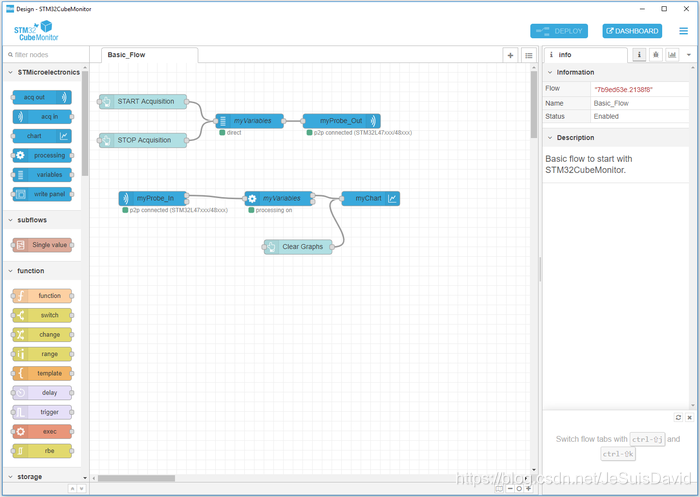This screenshot has height=497, width=700.
Task: Add a new flow tab
Action: [x=510, y=55]
